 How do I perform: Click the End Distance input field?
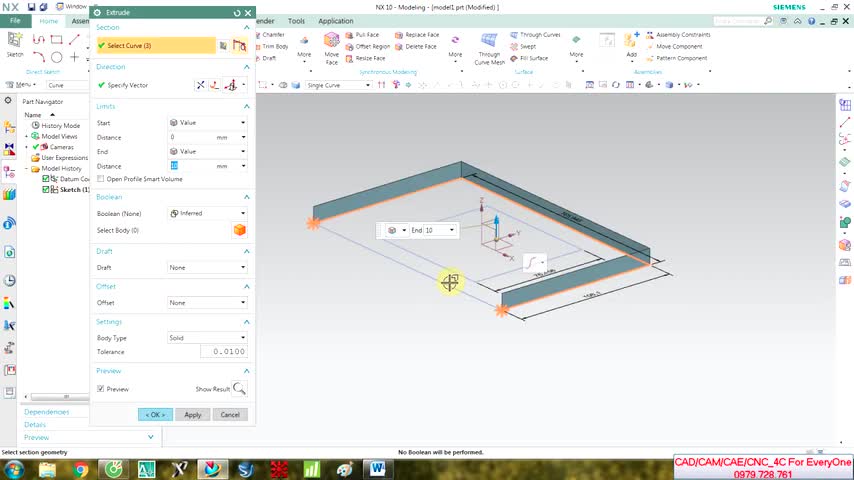pos(192,166)
